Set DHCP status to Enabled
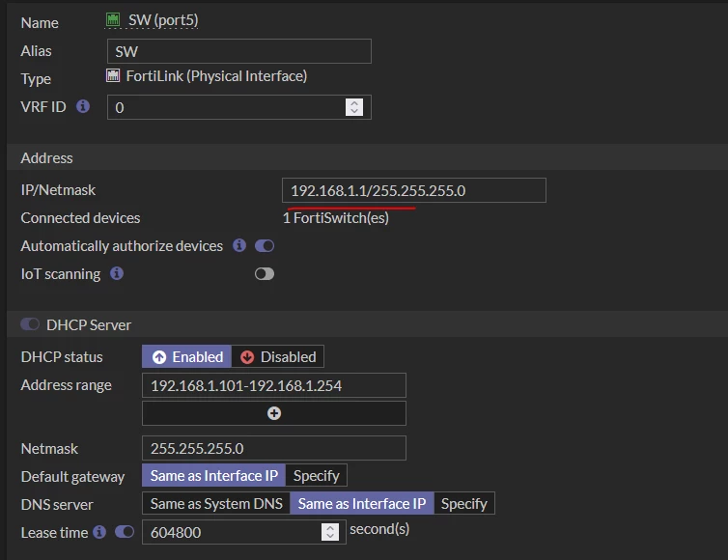 click(x=186, y=356)
